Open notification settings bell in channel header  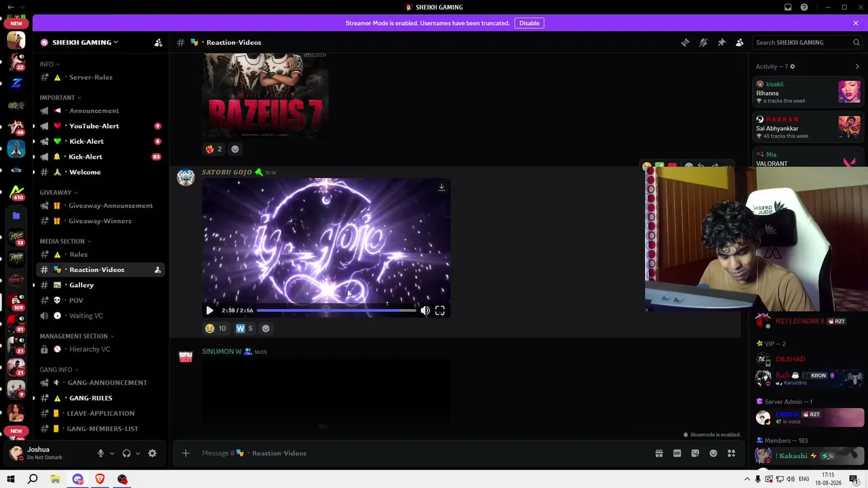click(x=703, y=42)
